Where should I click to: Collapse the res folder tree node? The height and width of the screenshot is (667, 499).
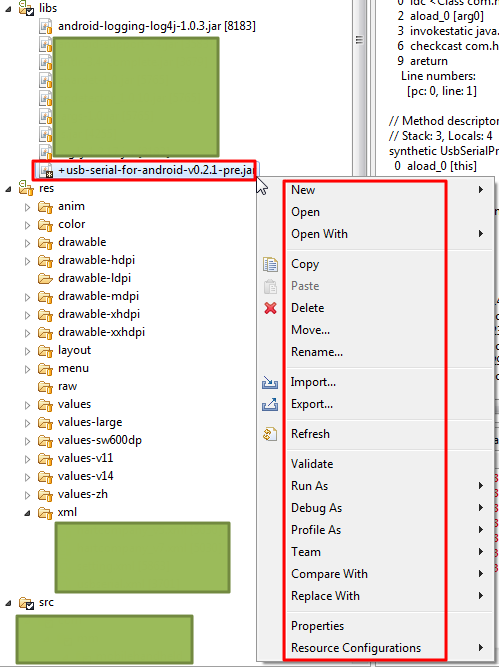(8, 189)
